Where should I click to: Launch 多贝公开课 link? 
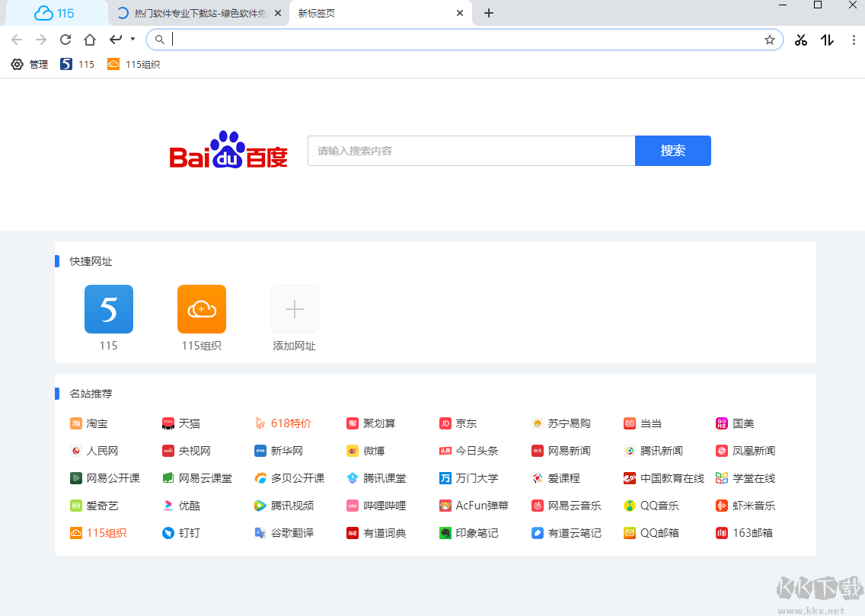tap(289, 478)
